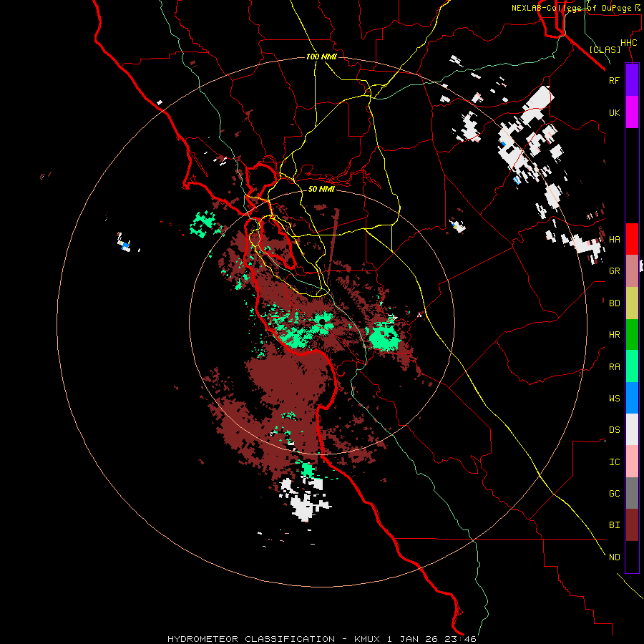
Task: Click the UK legend label
Action: [x=614, y=112]
